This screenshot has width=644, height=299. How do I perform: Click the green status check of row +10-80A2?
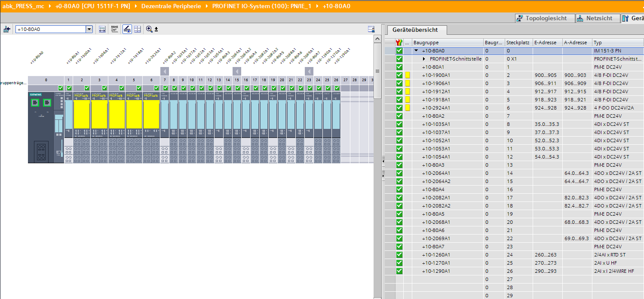click(x=399, y=116)
